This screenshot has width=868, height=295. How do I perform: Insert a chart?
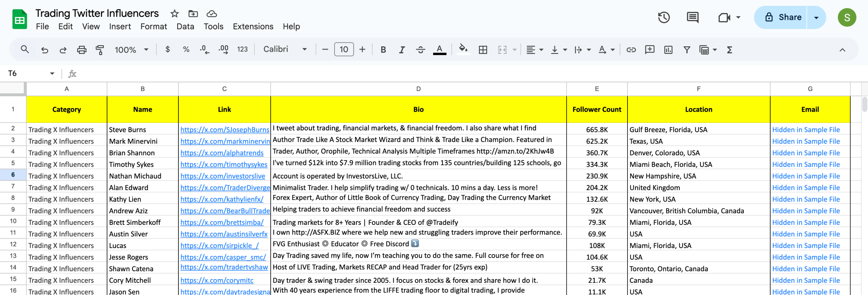(x=668, y=50)
